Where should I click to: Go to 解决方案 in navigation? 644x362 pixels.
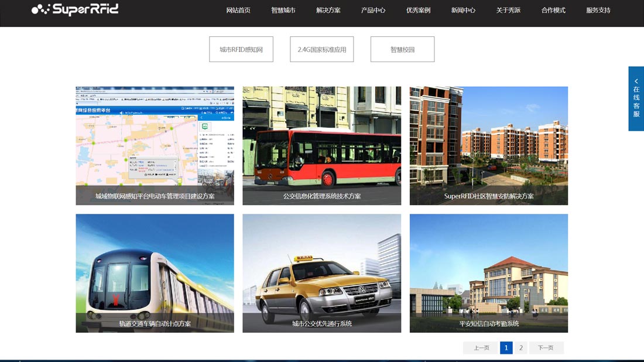click(x=328, y=10)
